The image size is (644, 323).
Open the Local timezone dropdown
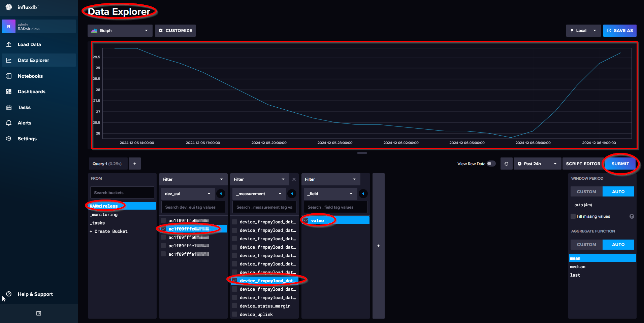(583, 31)
